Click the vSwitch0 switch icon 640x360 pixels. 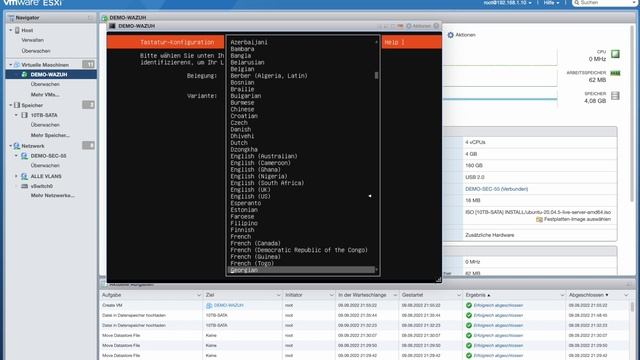[x=24, y=186]
